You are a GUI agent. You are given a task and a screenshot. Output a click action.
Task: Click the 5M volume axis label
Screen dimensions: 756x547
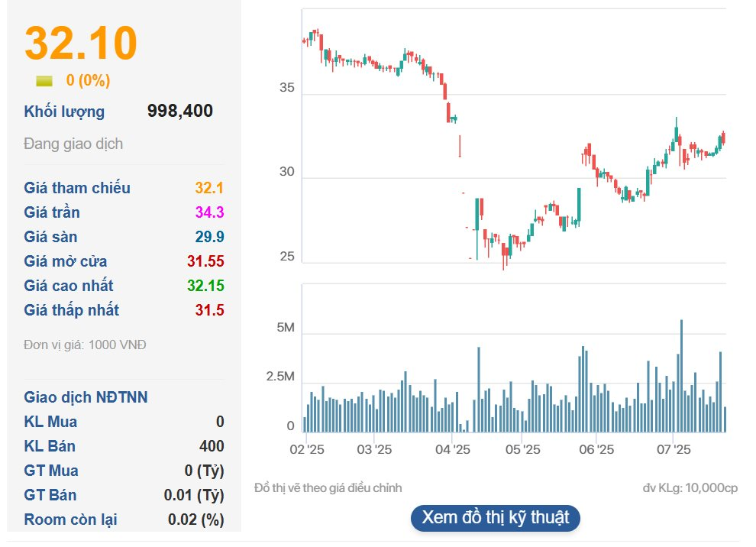click(x=286, y=329)
